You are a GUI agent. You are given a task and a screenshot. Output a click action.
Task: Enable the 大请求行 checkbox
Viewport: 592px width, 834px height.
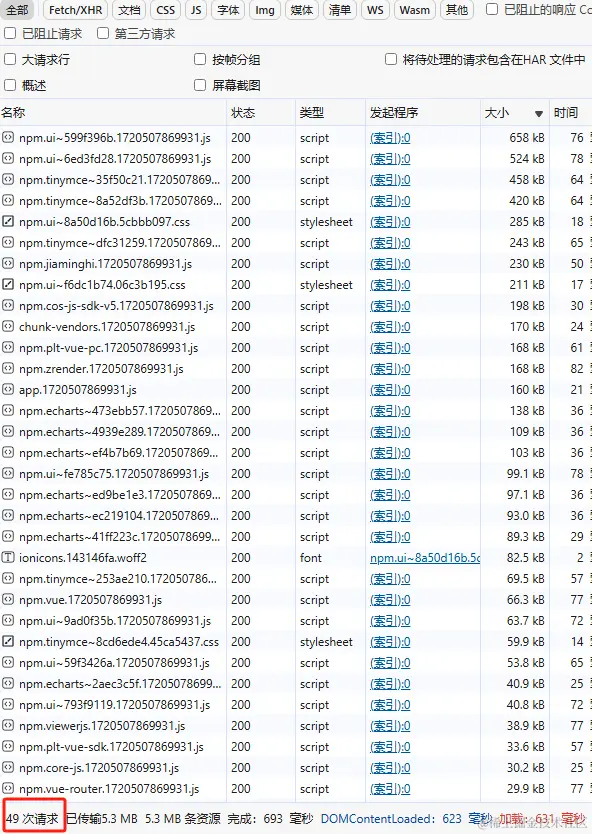click(x=10, y=59)
